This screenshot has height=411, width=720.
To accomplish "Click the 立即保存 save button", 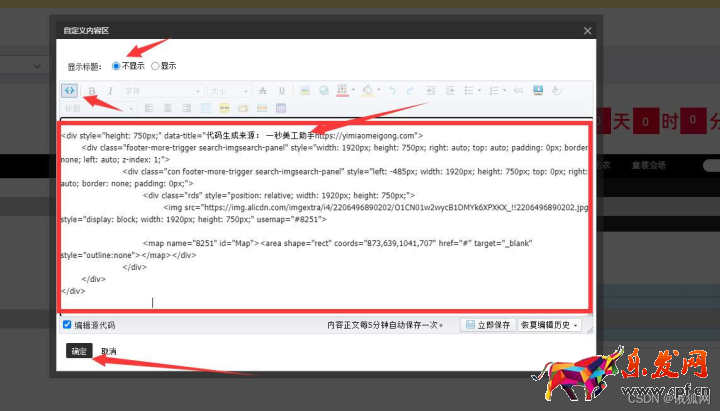I will point(486,325).
